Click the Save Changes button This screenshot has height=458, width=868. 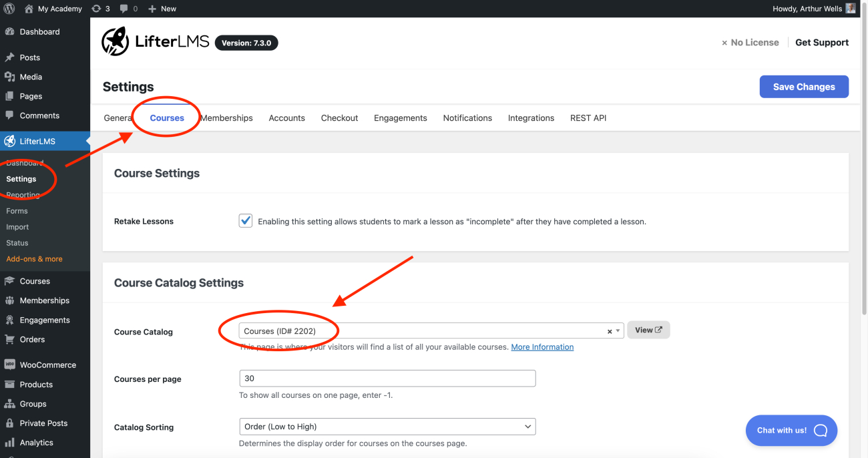pyautogui.click(x=804, y=87)
